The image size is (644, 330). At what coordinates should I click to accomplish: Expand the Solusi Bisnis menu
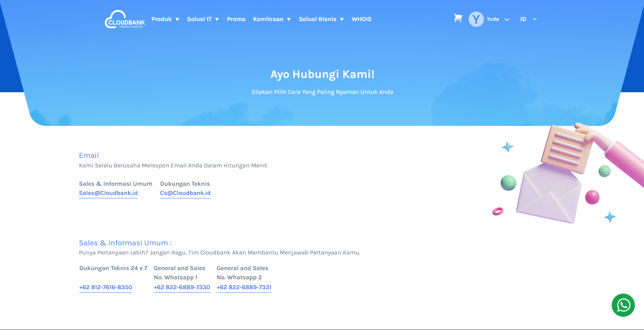321,19
